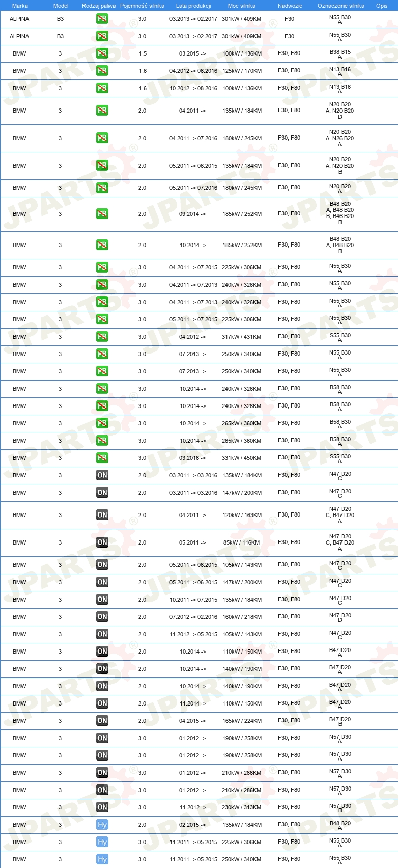Click the 04.2012 -> 06.2016 date cell

coord(193,71)
